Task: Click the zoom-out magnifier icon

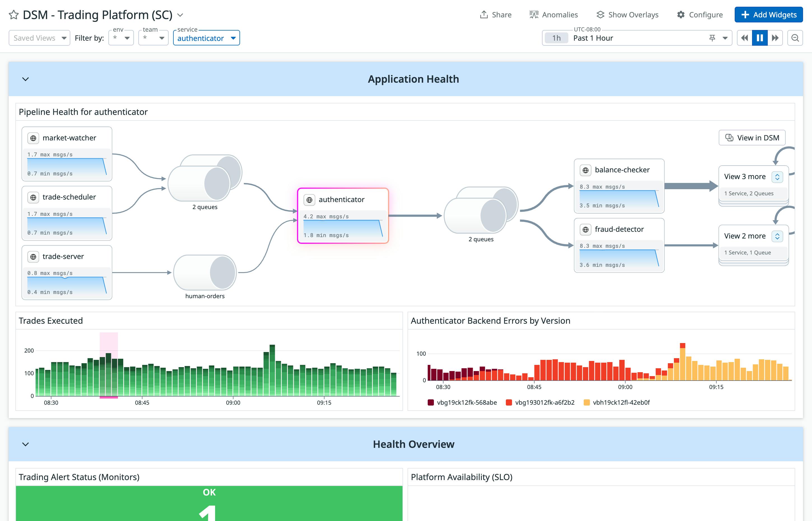Action: tap(795, 38)
